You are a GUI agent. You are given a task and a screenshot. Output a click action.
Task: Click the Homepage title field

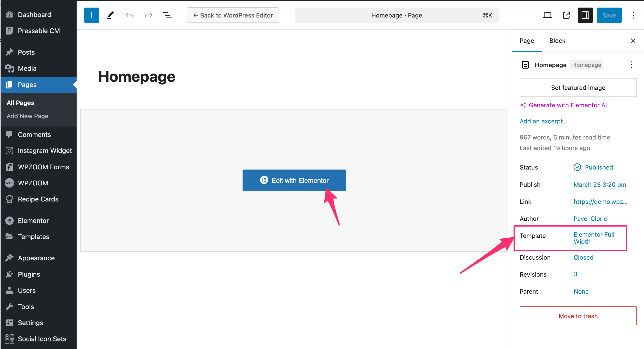click(136, 77)
